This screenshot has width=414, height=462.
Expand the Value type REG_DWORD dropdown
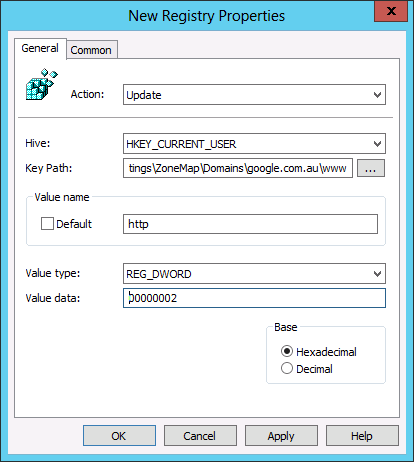point(254,274)
